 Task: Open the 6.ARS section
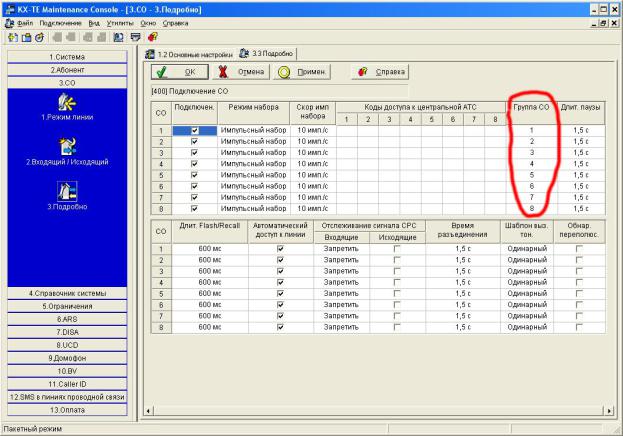(x=67, y=319)
